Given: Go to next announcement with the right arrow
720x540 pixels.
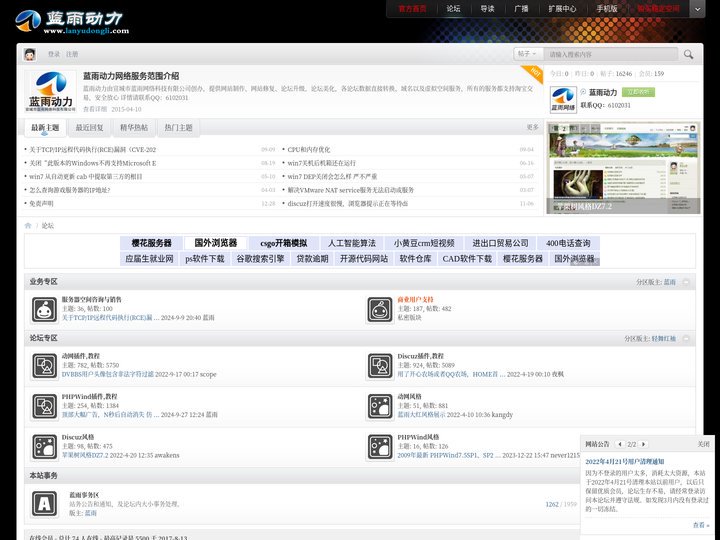Looking at the screenshot, I should coord(643,444).
